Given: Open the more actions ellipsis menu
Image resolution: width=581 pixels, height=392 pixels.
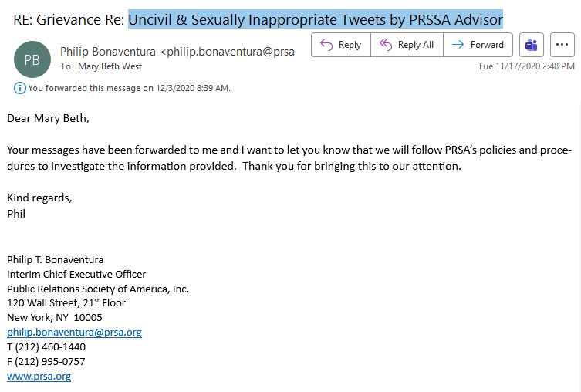Looking at the screenshot, I should pos(562,45).
